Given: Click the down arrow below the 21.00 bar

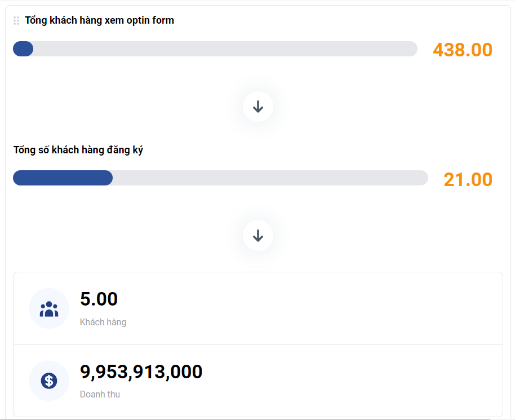Looking at the screenshot, I should tap(258, 236).
